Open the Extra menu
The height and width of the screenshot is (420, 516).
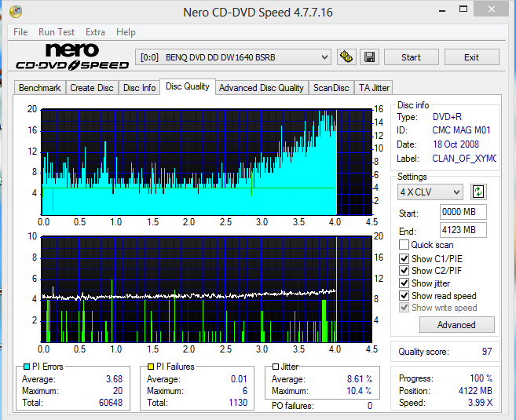[95, 32]
